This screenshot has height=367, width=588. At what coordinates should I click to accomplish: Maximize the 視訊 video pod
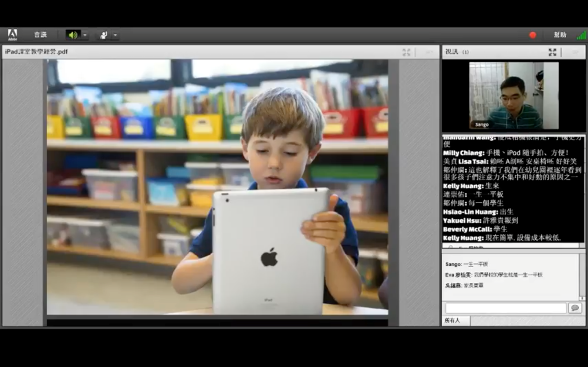coord(552,52)
